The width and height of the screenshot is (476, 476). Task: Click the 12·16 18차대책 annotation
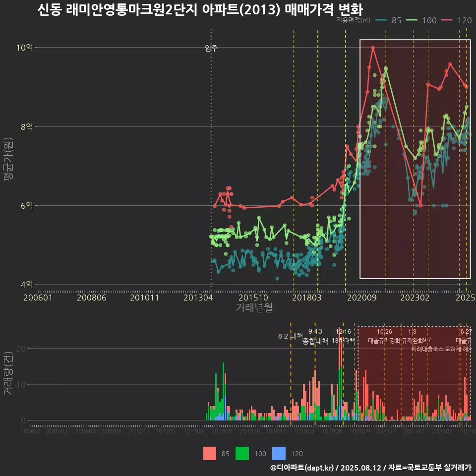pyautogui.click(x=343, y=336)
